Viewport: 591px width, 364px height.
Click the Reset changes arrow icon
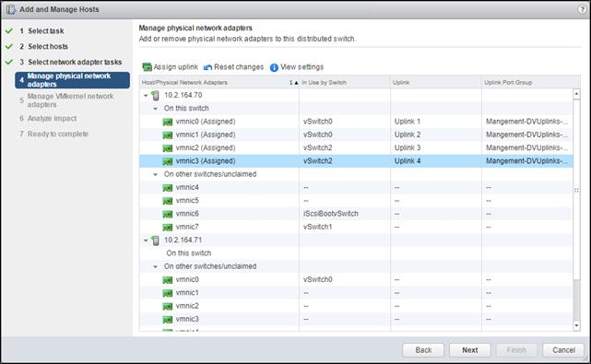point(207,67)
